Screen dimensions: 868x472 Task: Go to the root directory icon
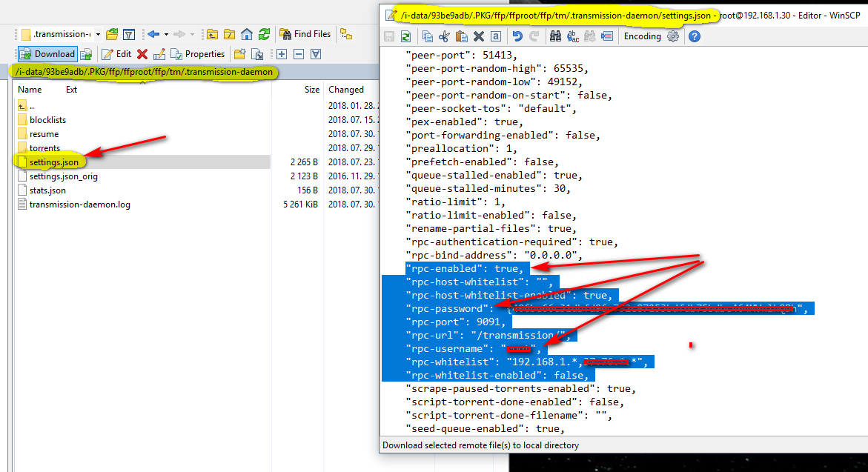229,34
